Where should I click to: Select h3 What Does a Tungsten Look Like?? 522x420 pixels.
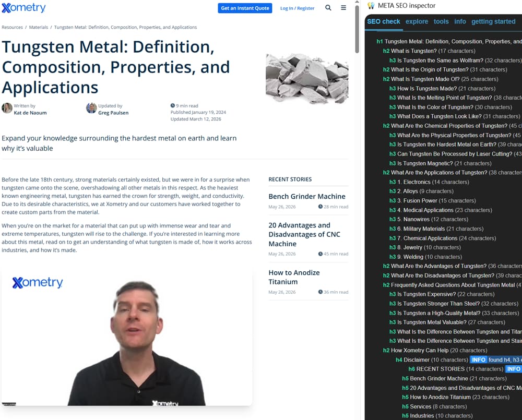pos(455,116)
